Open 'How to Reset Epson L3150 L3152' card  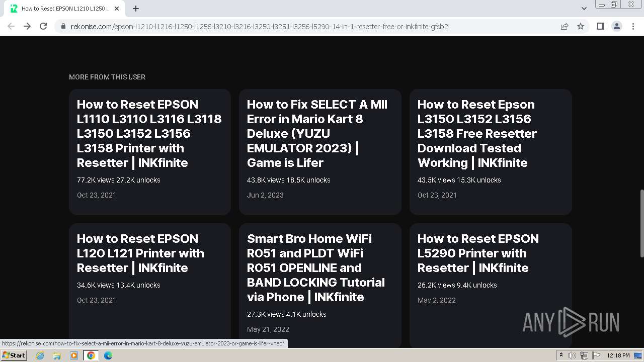point(491,152)
